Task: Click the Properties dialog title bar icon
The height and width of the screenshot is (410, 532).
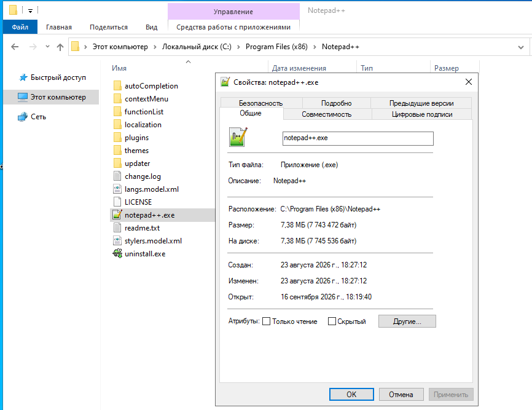Action: [x=225, y=82]
